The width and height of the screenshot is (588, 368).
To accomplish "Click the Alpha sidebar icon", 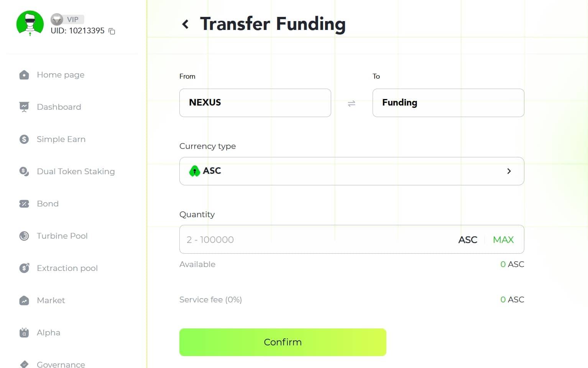I will [24, 333].
